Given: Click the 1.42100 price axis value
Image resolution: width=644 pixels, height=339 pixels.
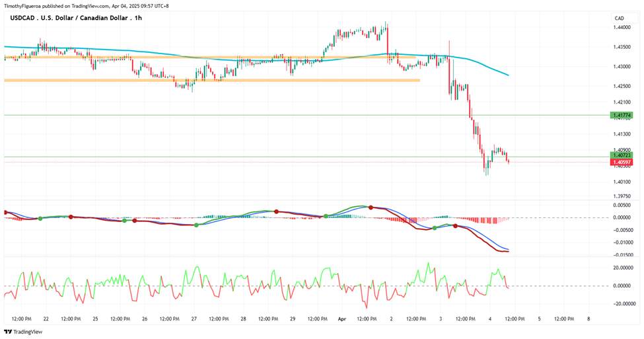Looking at the screenshot, I should pyautogui.click(x=622, y=102).
